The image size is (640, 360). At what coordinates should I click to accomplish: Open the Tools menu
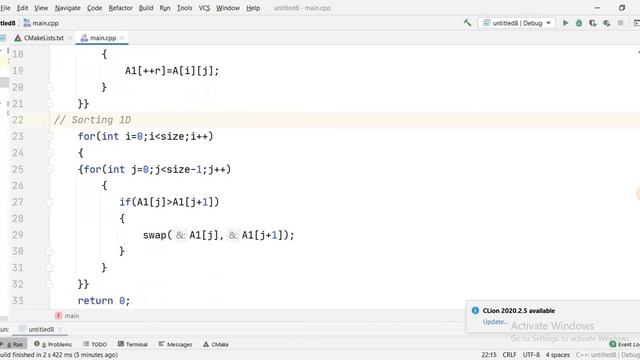184,8
